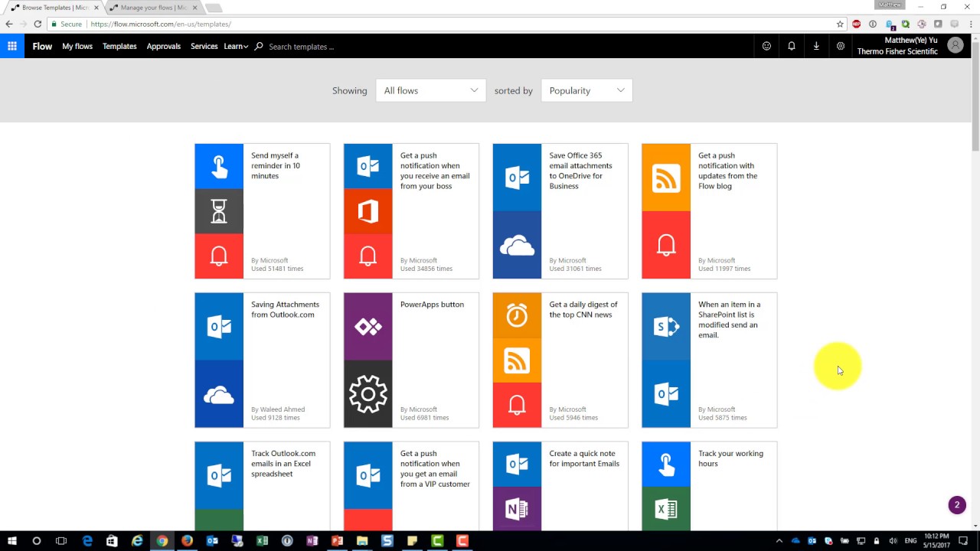Click the gear icon on PowerApps button template
This screenshot has height=551, width=980.
pos(368,394)
